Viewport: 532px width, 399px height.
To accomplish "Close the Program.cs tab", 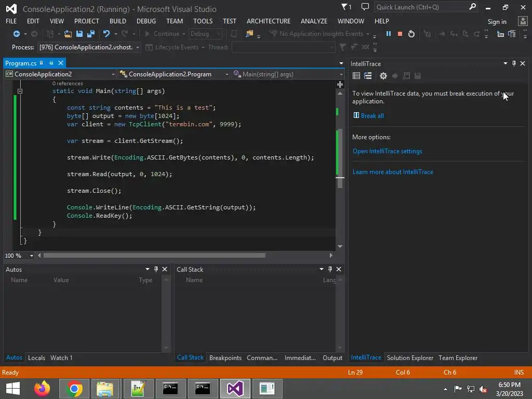I will click(x=61, y=63).
